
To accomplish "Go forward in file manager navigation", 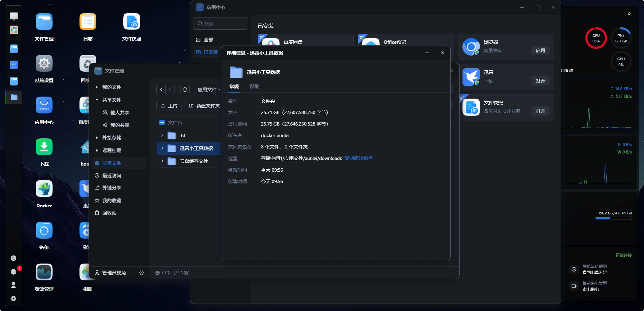I will (170, 90).
